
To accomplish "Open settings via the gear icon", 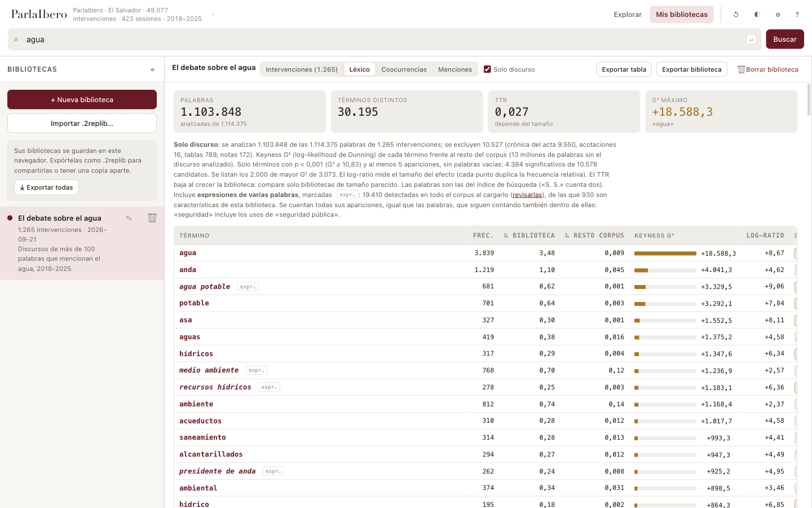I will tap(778, 15).
